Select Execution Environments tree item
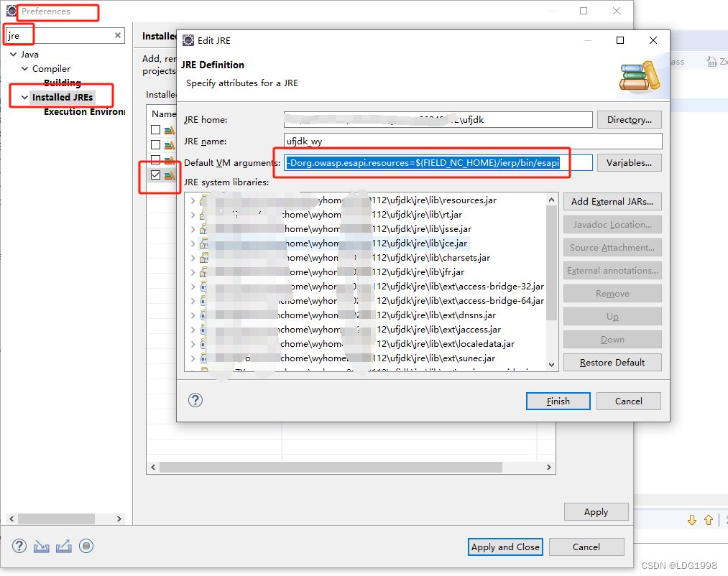This screenshot has width=728, height=576. 85,111
